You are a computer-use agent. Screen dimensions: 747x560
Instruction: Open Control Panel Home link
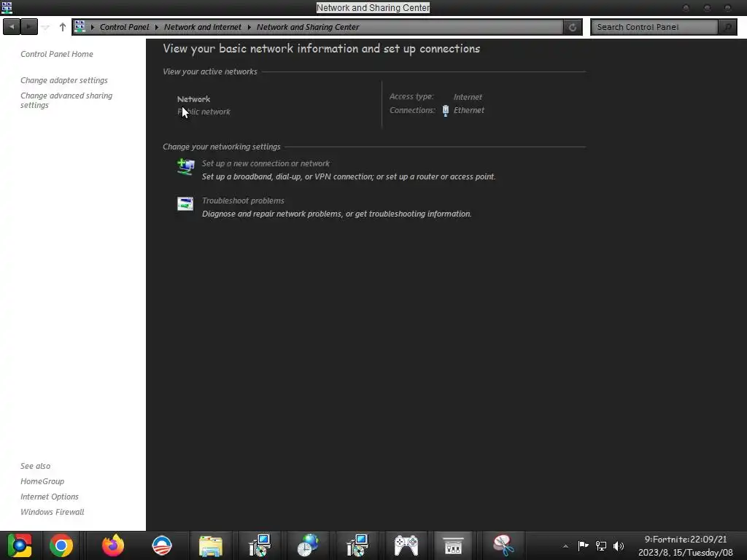(57, 54)
